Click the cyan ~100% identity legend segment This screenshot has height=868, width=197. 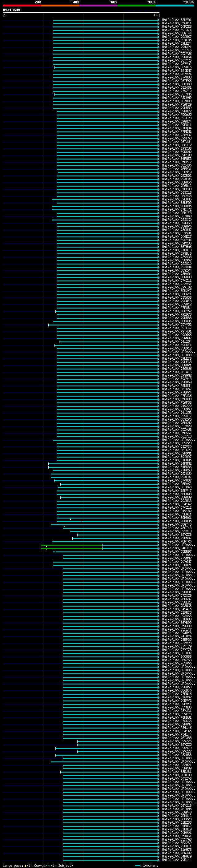click(175, 6)
